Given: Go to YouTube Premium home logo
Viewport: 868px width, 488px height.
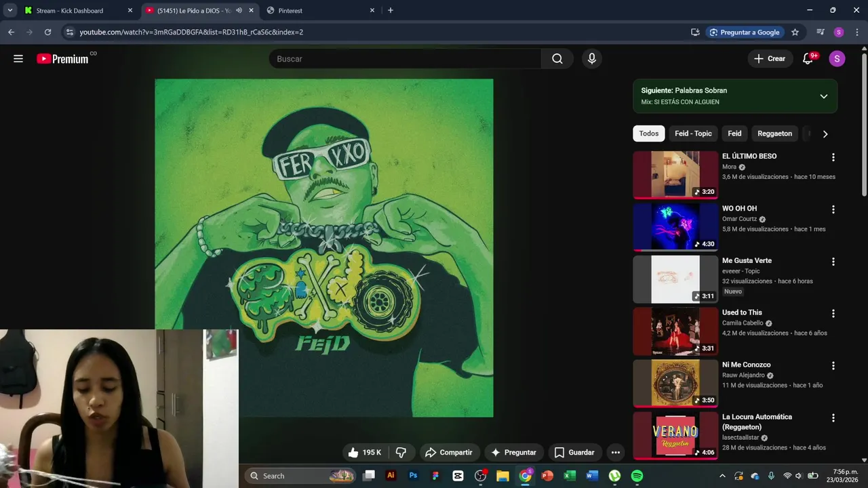Looking at the screenshot, I should coord(63,59).
